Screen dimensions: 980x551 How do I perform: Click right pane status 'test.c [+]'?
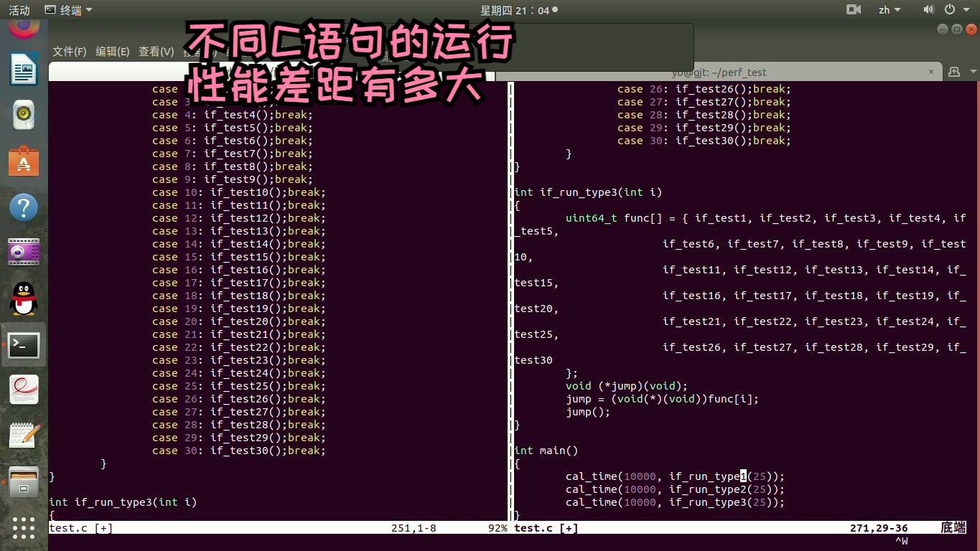coord(546,528)
